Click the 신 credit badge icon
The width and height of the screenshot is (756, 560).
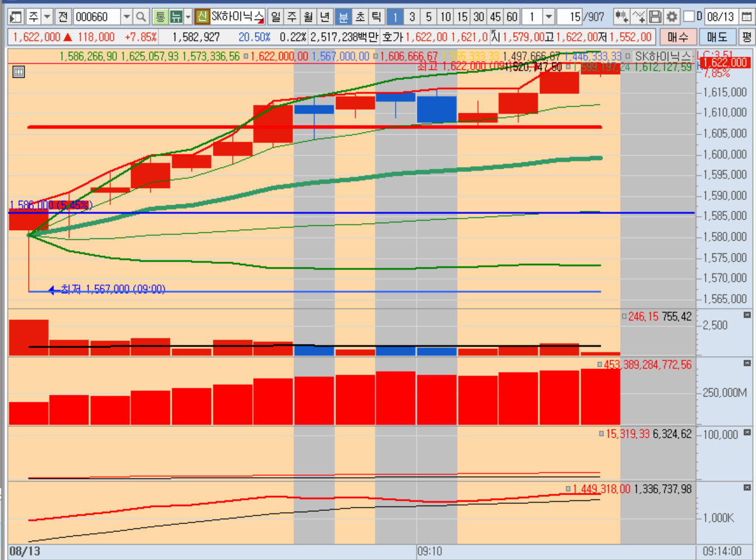coord(202,16)
